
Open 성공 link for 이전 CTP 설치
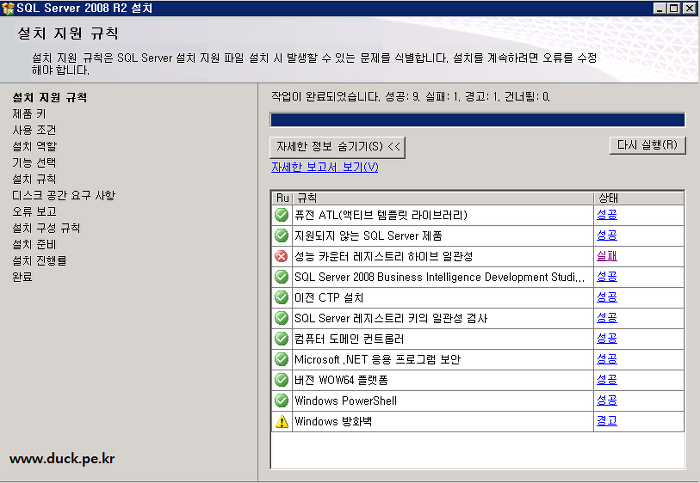pyautogui.click(x=607, y=297)
